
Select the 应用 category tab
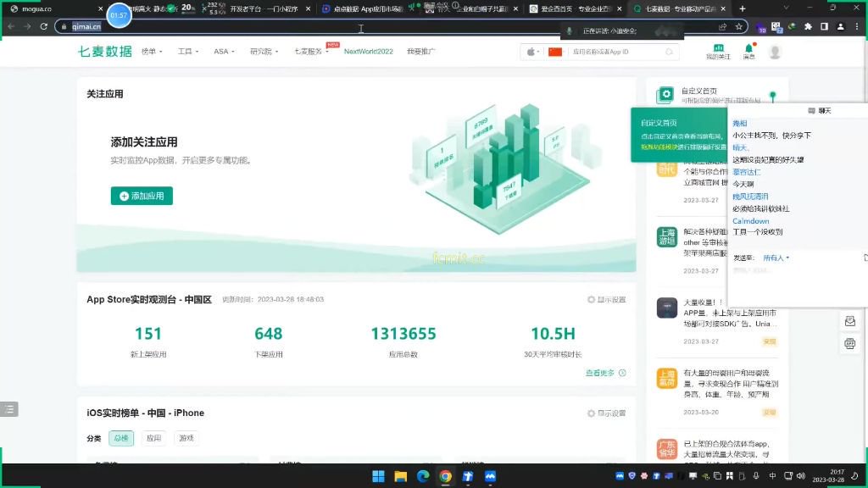pos(153,438)
